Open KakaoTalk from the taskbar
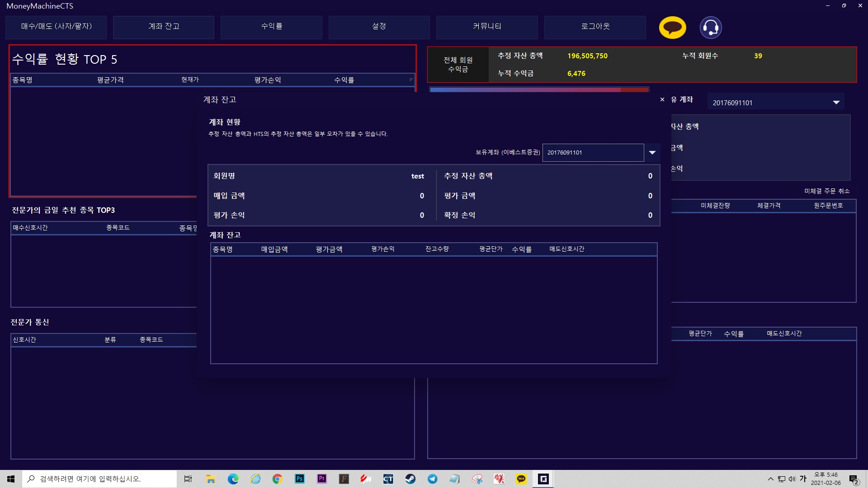The height and width of the screenshot is (488, 868). point(521,479)
